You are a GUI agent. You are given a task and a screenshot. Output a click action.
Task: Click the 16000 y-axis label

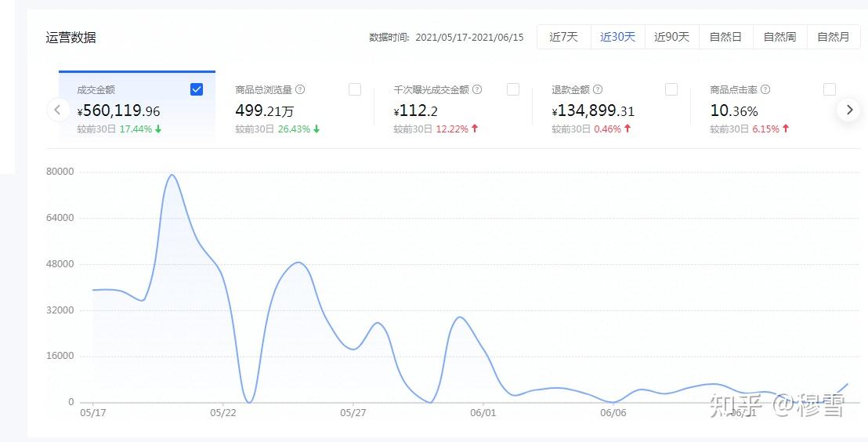[60, 356]
